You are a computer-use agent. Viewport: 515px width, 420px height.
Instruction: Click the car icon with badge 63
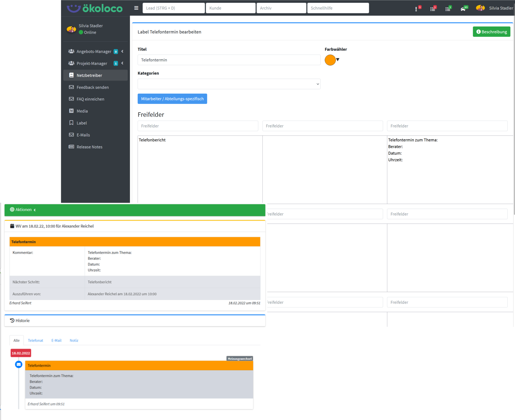463,9
